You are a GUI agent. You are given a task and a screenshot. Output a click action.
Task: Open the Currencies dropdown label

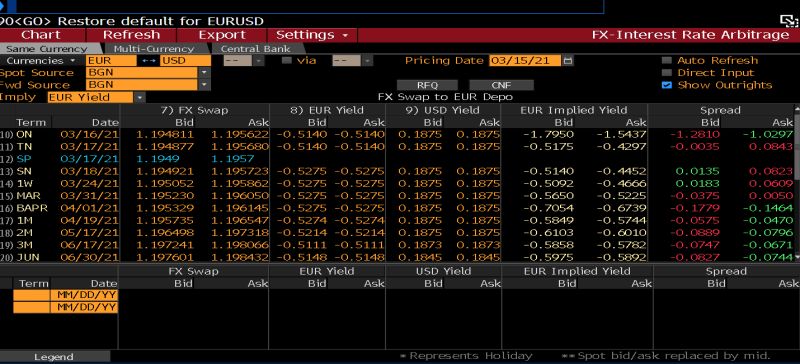pyautogui.click(x=41, y=61)
